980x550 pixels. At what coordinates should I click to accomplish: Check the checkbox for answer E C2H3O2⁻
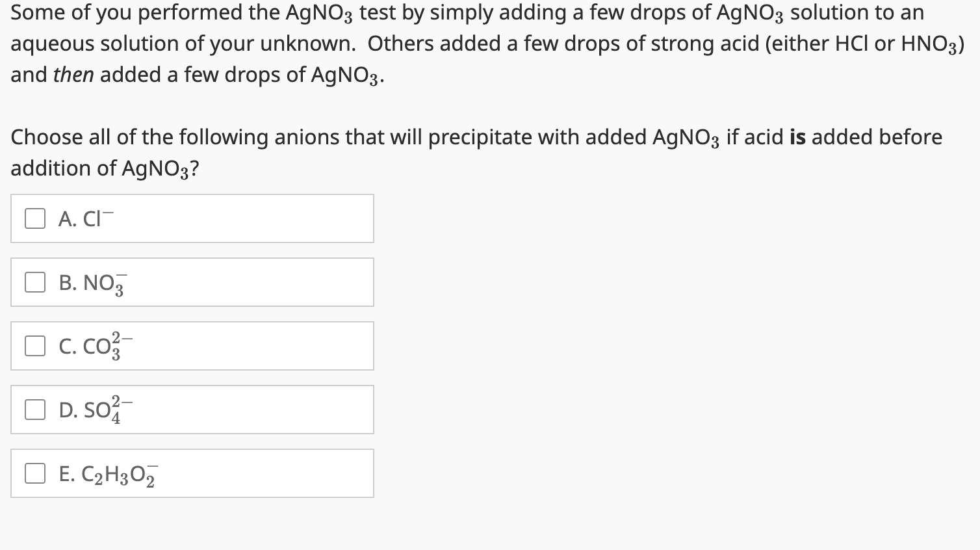[34, 473]
